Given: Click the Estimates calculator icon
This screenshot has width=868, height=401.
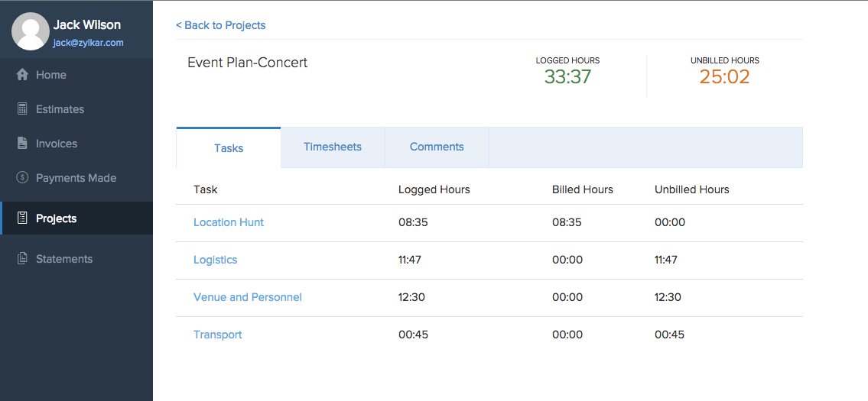Looking at the screenshot, I should tap(22, 109).
